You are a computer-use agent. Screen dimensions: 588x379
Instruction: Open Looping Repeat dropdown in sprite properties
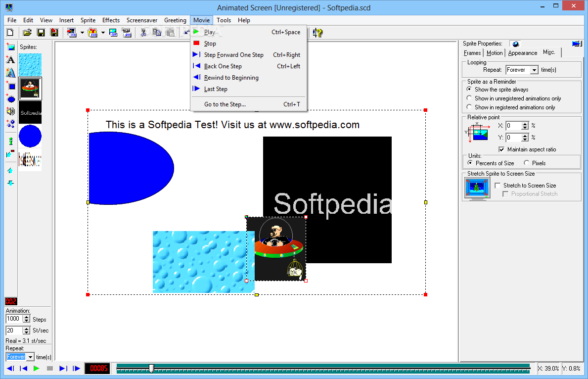coord(534,70)
